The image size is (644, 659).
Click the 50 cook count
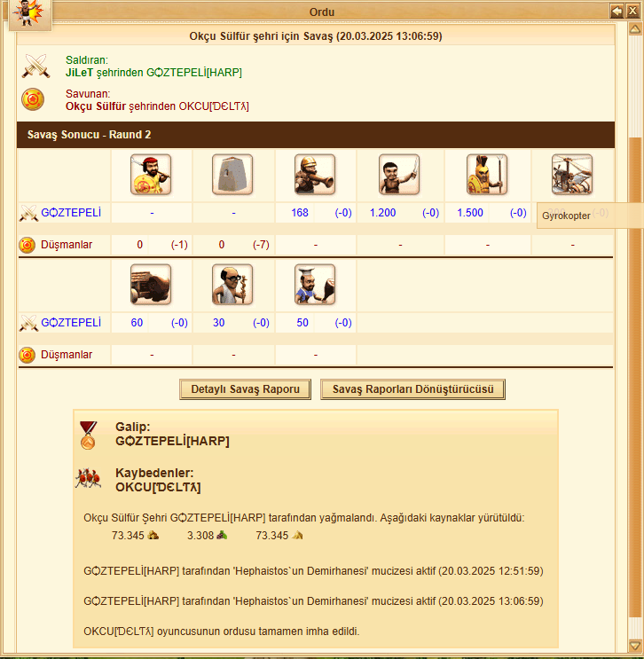pos(302,323)
